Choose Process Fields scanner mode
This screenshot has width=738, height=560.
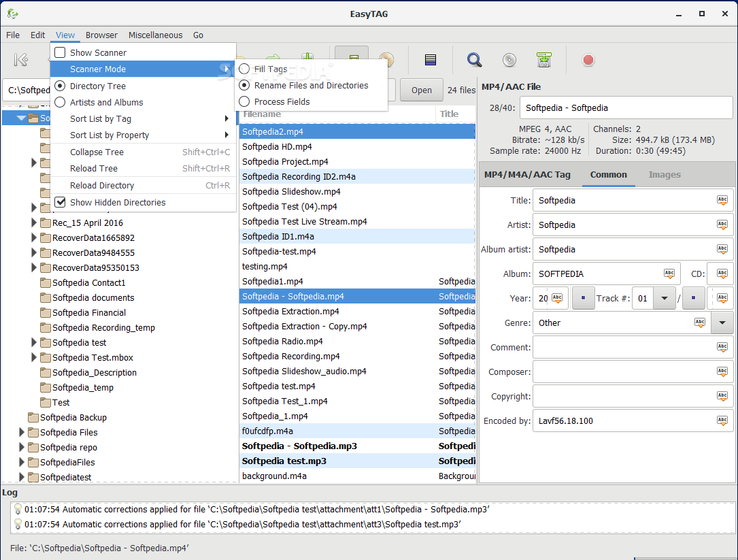[244, 101]
